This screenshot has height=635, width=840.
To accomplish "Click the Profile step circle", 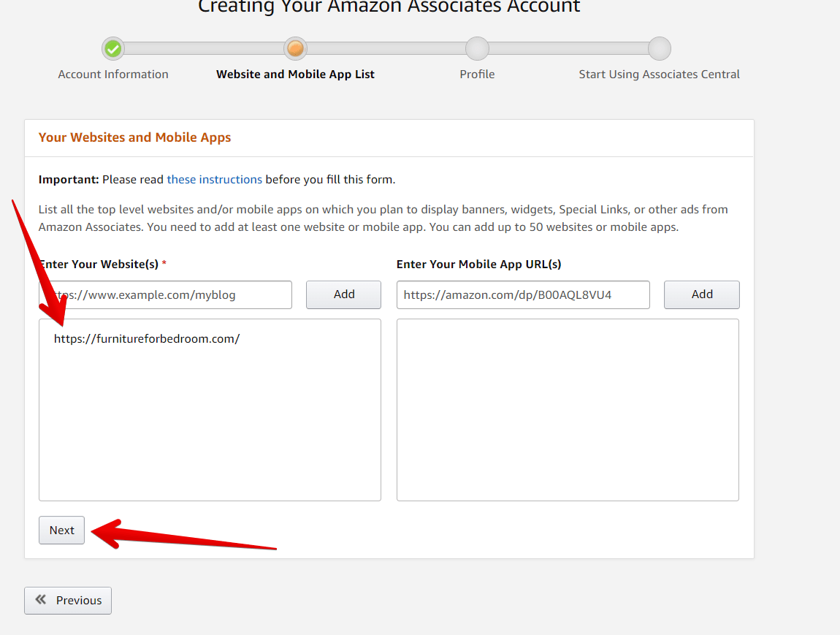I will [x=477, y=48].
